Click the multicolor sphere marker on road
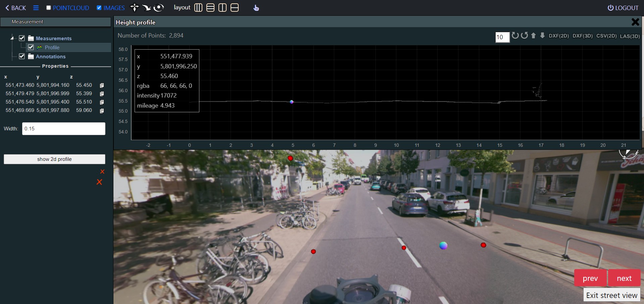Screen dimensions: 644x304 443,246
